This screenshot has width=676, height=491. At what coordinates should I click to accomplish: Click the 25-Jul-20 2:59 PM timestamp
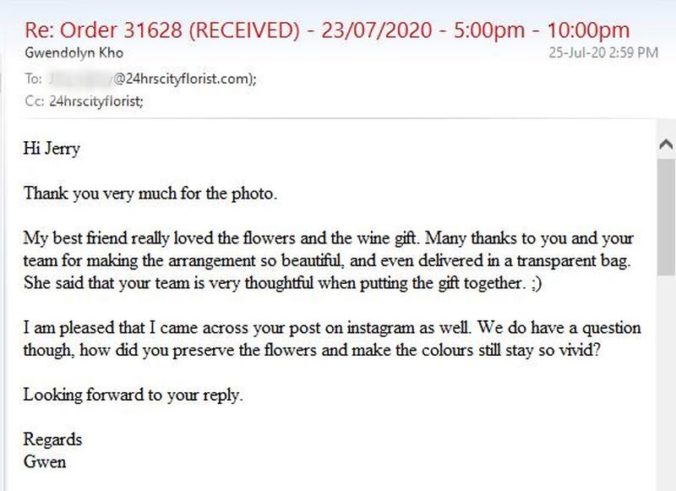[603, 53]
